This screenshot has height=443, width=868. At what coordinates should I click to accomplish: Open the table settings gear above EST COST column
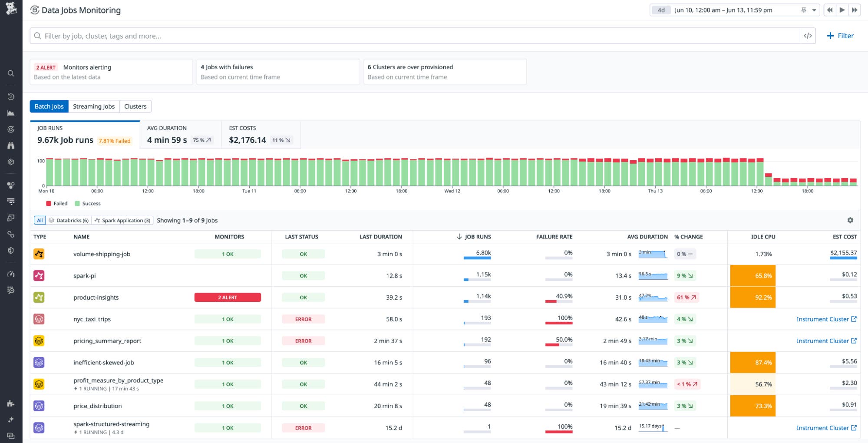tap(851, 221)
